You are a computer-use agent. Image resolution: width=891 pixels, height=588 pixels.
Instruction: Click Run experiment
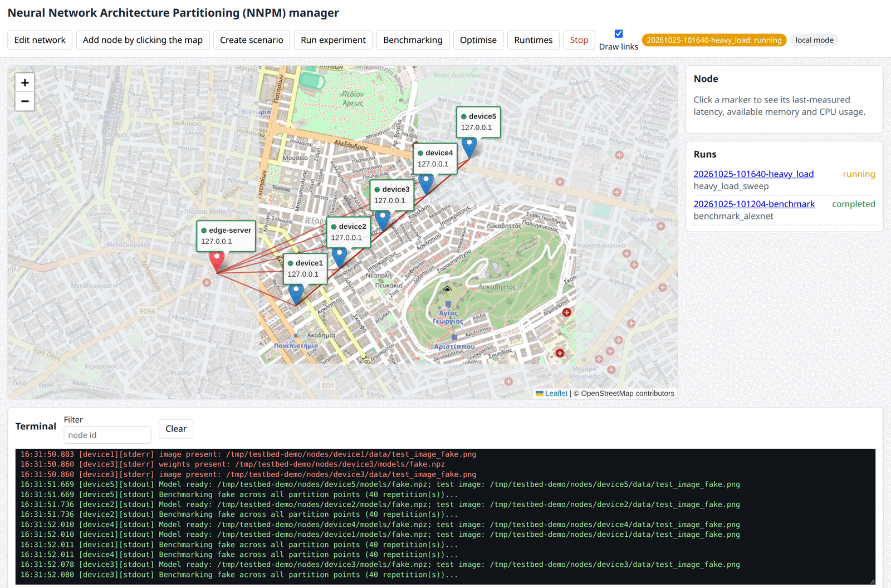tap(333, 40)
